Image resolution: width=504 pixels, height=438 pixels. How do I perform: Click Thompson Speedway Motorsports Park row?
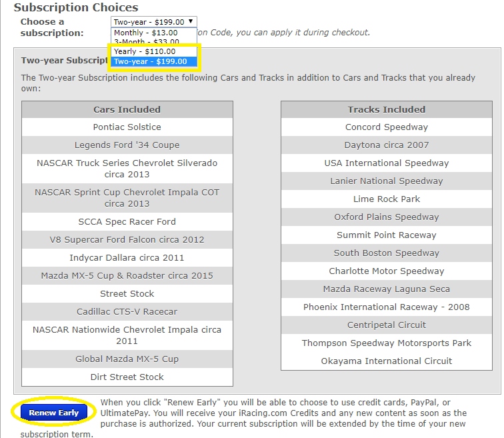[x=387, y=343]
